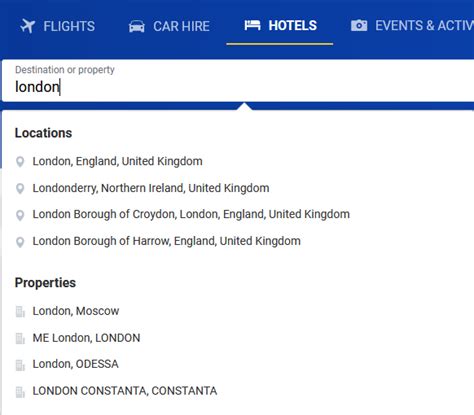This screenshot has width=474, height=415.
Task: Click the car icon beside Car Hire
Action: tap(137, 26)
